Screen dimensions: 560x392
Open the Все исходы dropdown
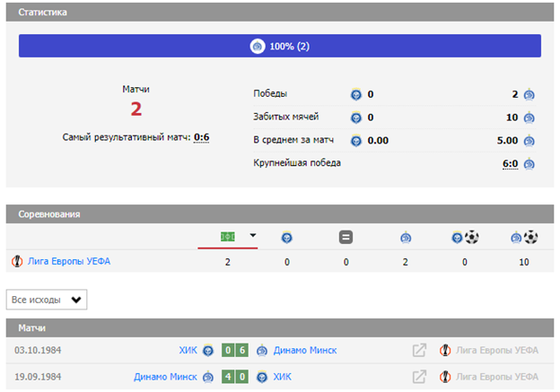pyautogui.click(x=47, y=300)
